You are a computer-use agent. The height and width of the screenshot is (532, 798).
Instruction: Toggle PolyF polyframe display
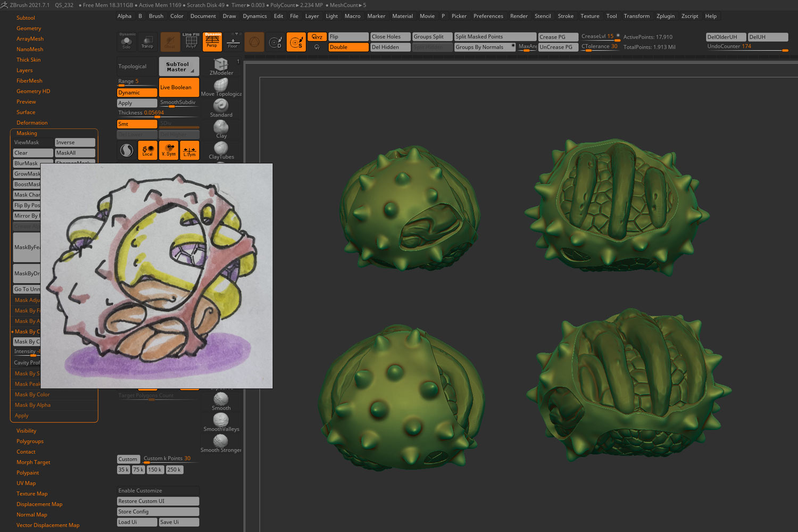[x=191, y=42]
